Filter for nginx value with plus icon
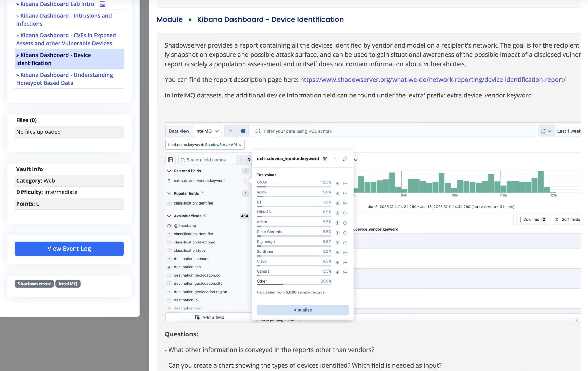Viewport: 588px width, 371px height. (337, 193)
